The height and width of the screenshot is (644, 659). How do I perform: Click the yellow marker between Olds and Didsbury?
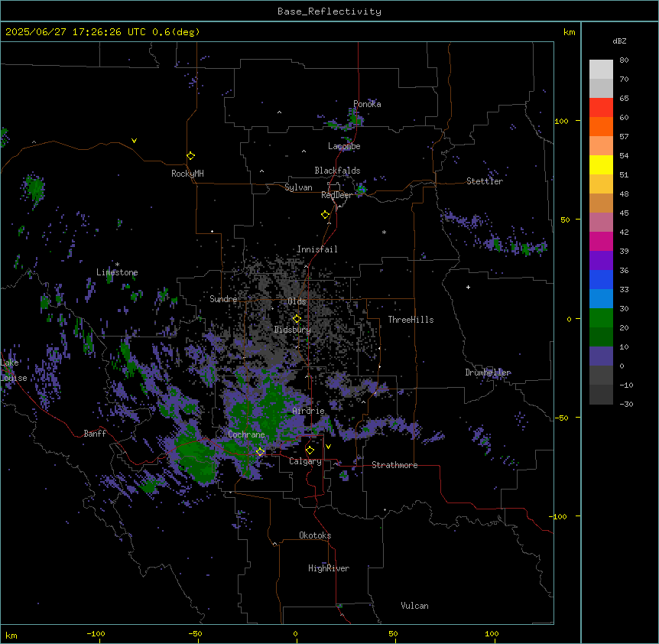coord(297,319)
